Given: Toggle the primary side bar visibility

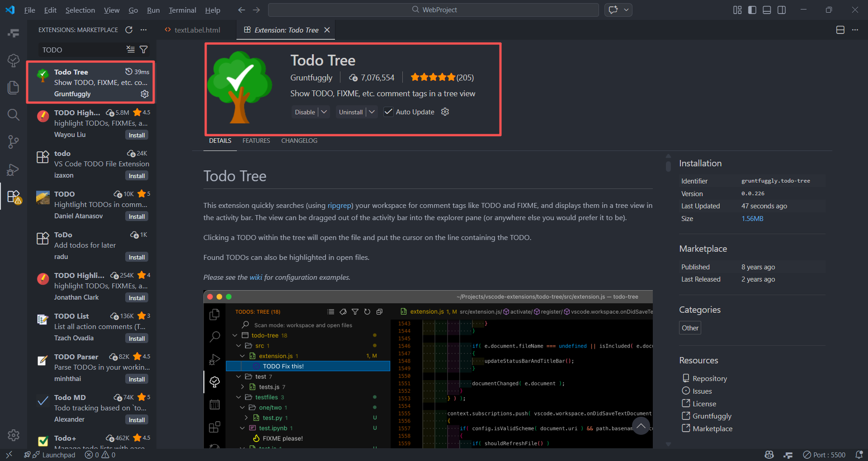Looking at the screenshot, I should click(752, 10).
